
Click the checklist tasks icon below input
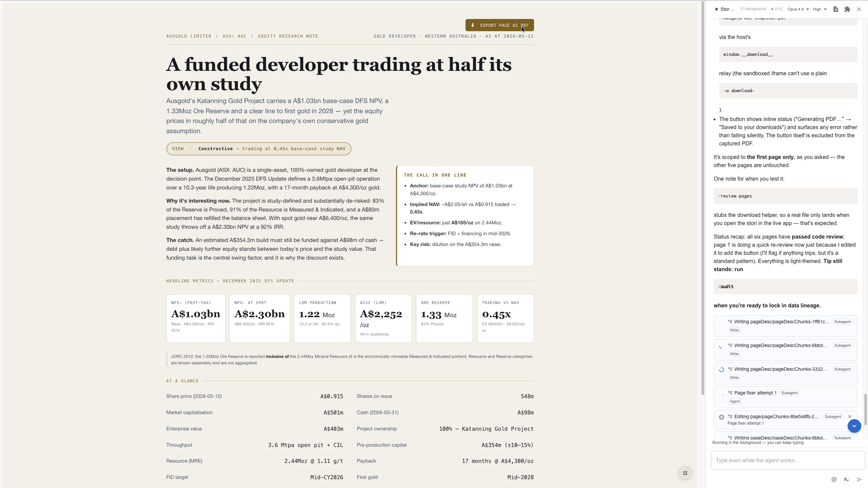pyautogui.click(x=846, y=479)
